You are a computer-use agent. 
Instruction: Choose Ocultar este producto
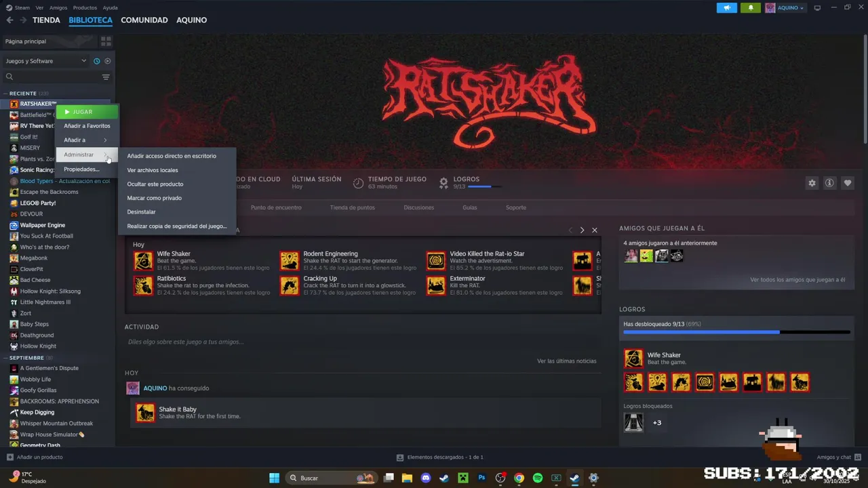tap(177, 184)
